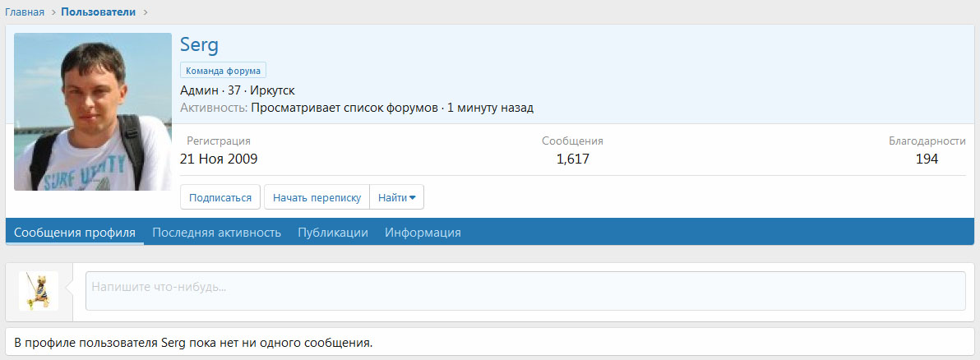Click the Просматривает список форумов activity text

[x=344, y=108]
